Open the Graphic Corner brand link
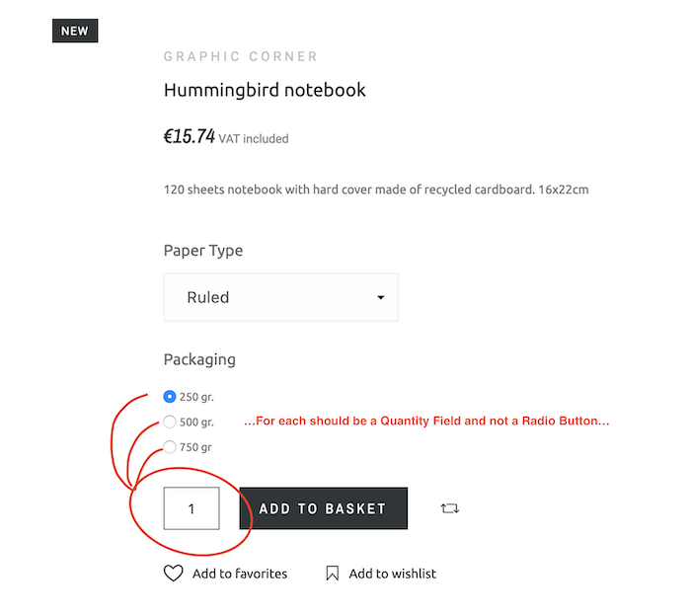This screenshot has height=616, width=691. (x=241, y=57)
